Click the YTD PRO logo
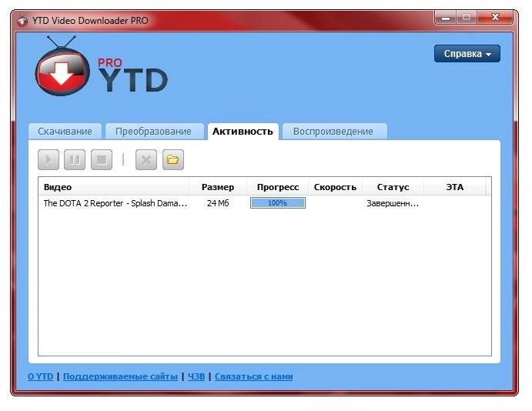This screenshot has width=532, height=411. [x=102, y=66]
